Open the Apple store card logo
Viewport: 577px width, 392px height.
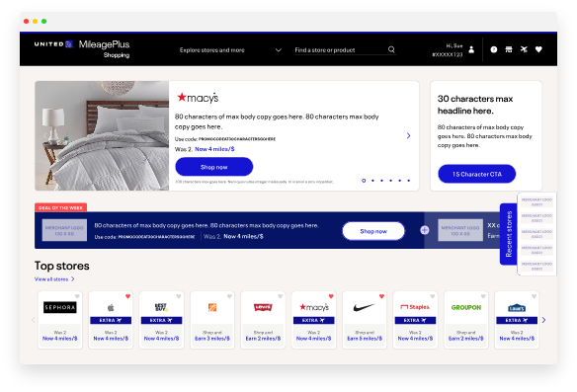pos(111,307)
